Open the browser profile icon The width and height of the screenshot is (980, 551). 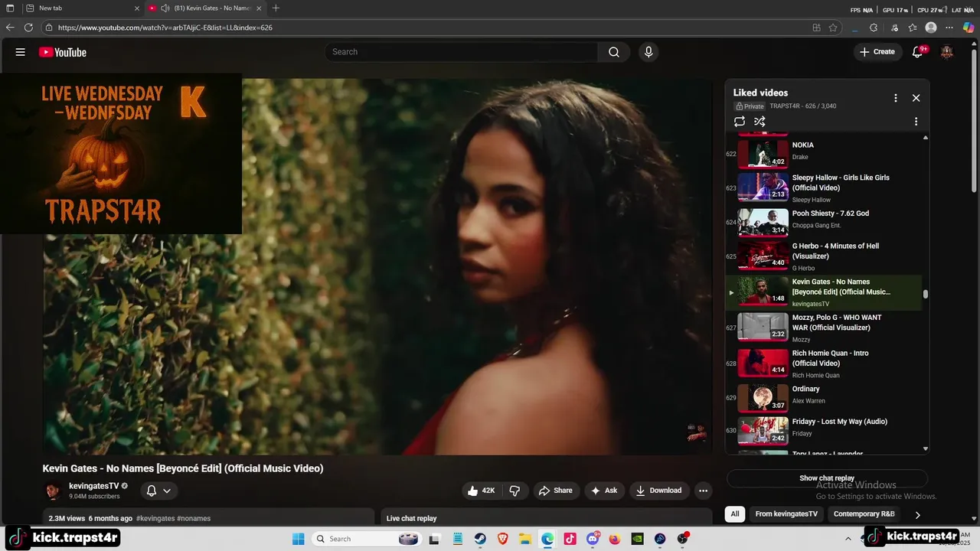(931, 28)
